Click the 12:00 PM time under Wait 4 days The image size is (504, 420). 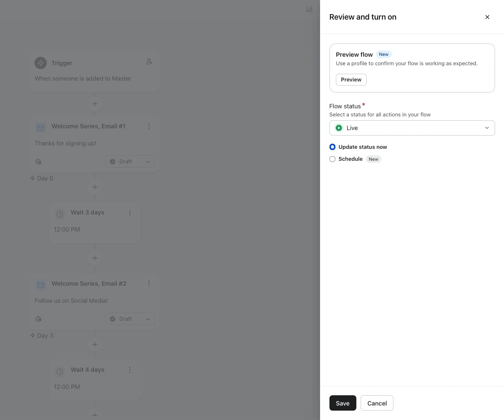click(67, 387)
